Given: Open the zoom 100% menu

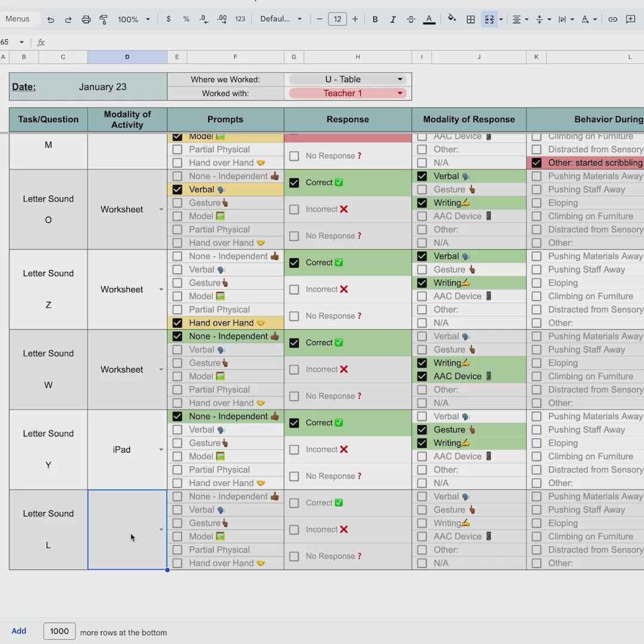Looking at the screenshot, I should click(x=134, y=20).
